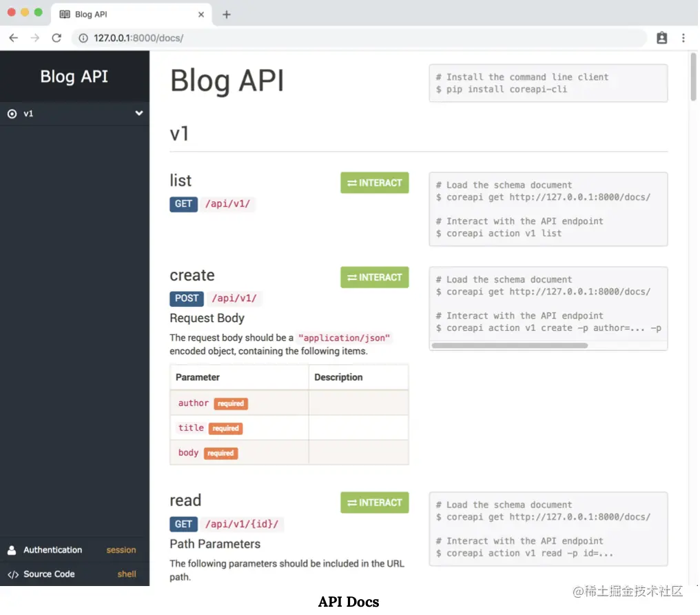Select v1 in the sidebar

[x=74, y=114]
